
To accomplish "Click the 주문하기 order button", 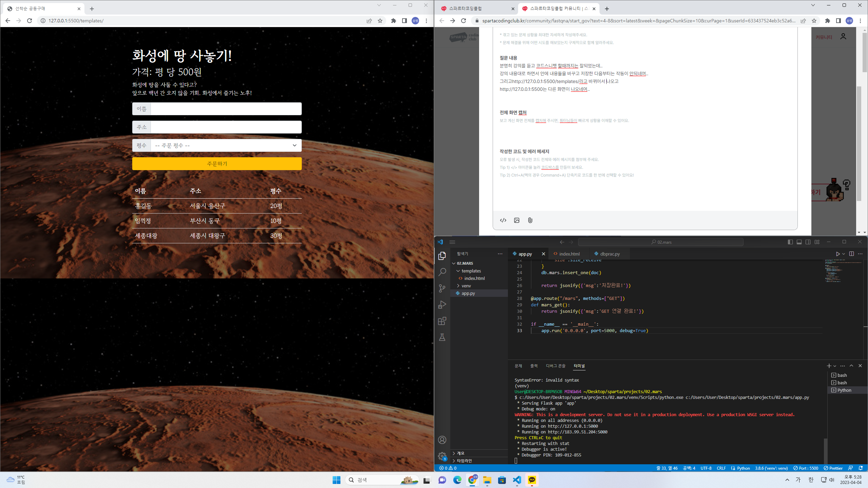I will [x=217, y=164].
